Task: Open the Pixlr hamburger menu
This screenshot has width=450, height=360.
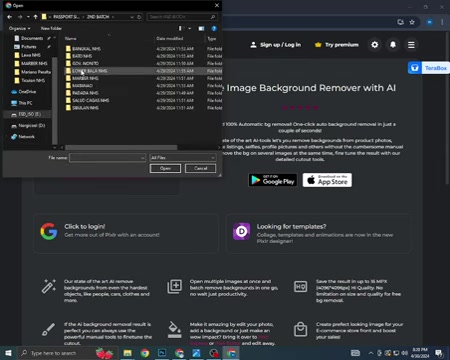Action: (x=411, y=45)
